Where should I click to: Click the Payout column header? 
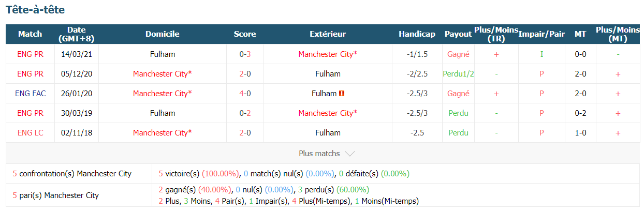click(x=458, y=34)
